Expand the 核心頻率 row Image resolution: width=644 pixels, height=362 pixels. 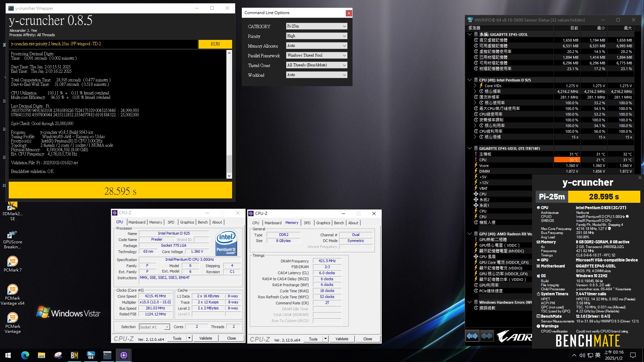(475, 91)
